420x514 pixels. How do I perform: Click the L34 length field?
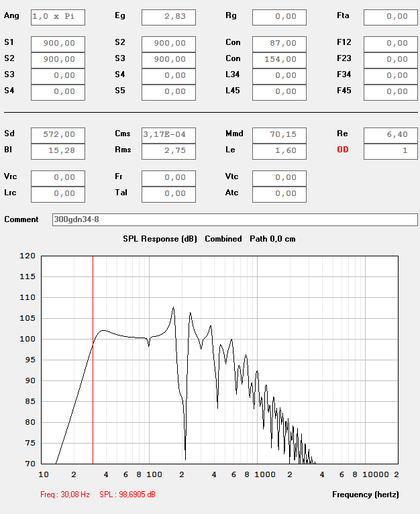pos(279,76)
